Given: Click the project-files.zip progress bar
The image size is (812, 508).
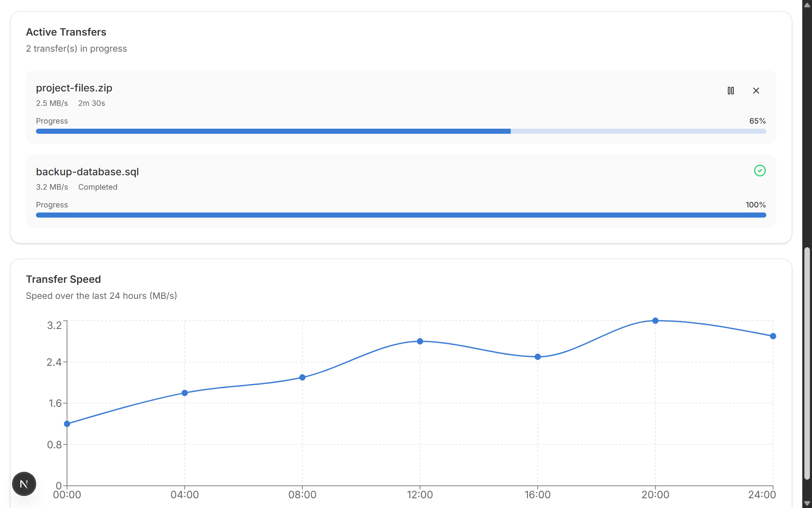Looking at the screenshot, I should [401, 131].
